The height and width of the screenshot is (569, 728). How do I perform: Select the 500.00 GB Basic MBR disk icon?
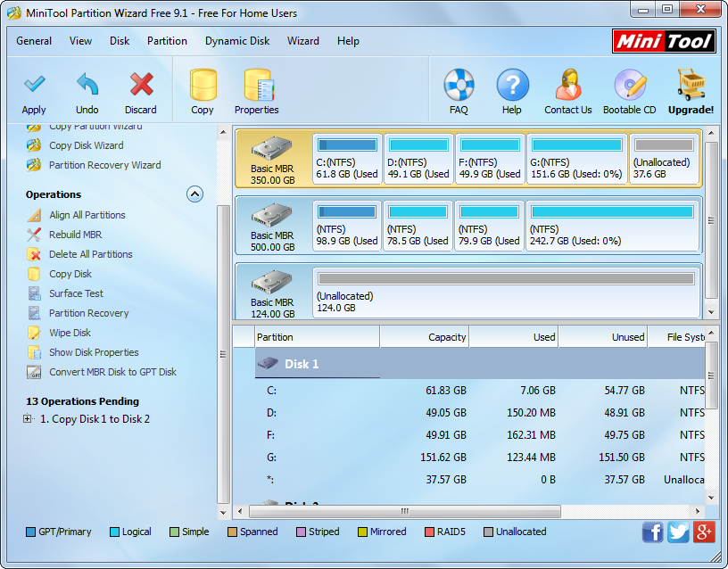click(x=272, y=215)
